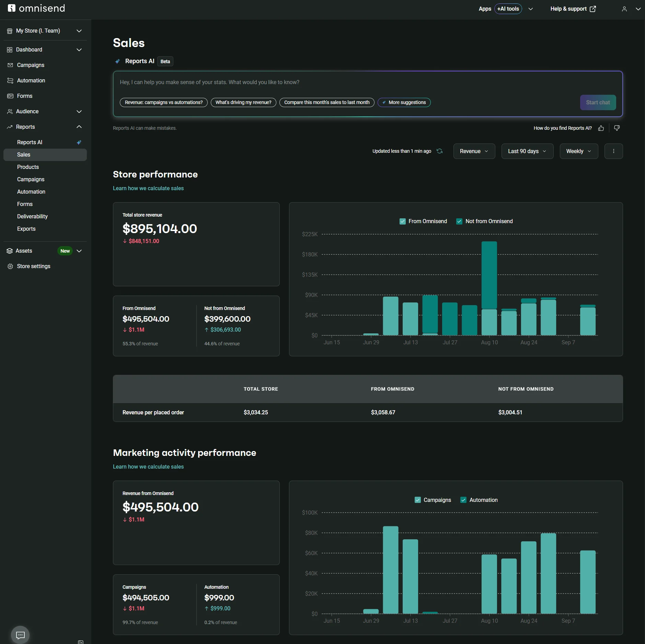Viewport: 645px width, 644px height.
Task: Click the store icon next to My Store
Action: [10, 31]
